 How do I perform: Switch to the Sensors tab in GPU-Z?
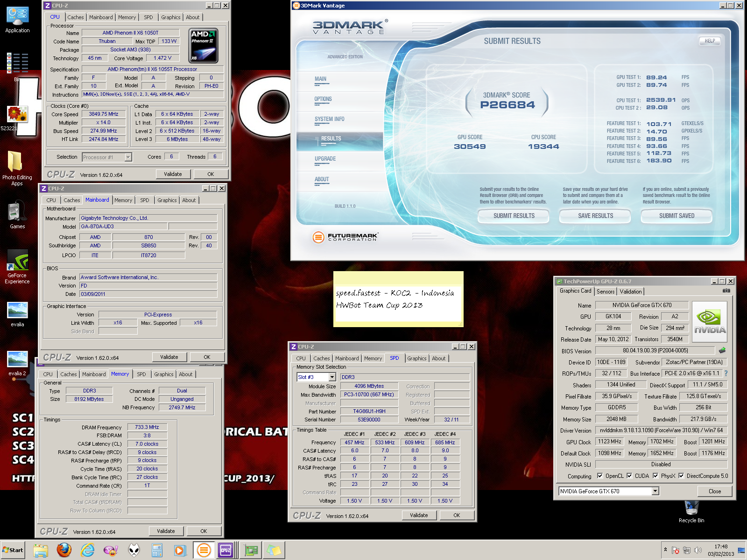pyautogui.click(x=606, y=292)
